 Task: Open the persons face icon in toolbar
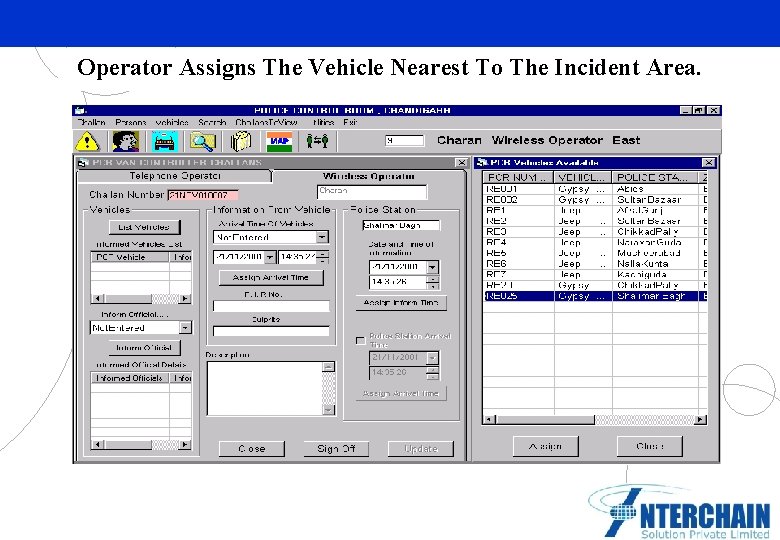(125, 141)
